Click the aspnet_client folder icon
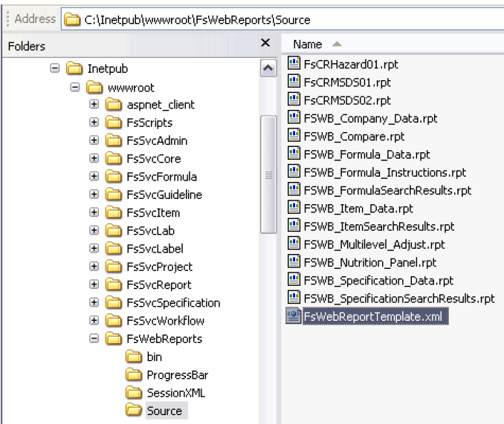 (114, 104)
